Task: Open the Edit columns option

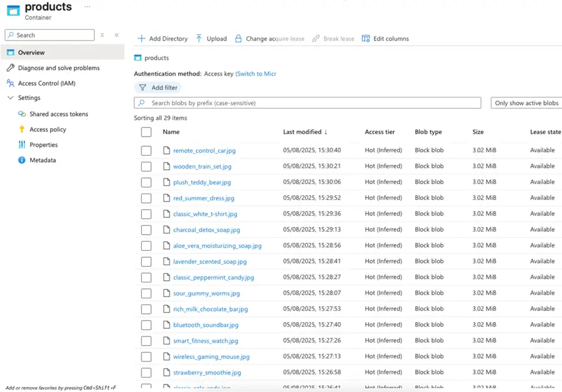Action: coord(385,39)
